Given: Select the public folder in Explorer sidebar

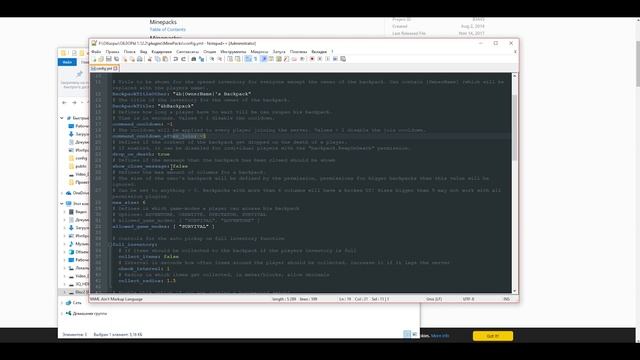Looking at the screenshot, I should [78, 166].
